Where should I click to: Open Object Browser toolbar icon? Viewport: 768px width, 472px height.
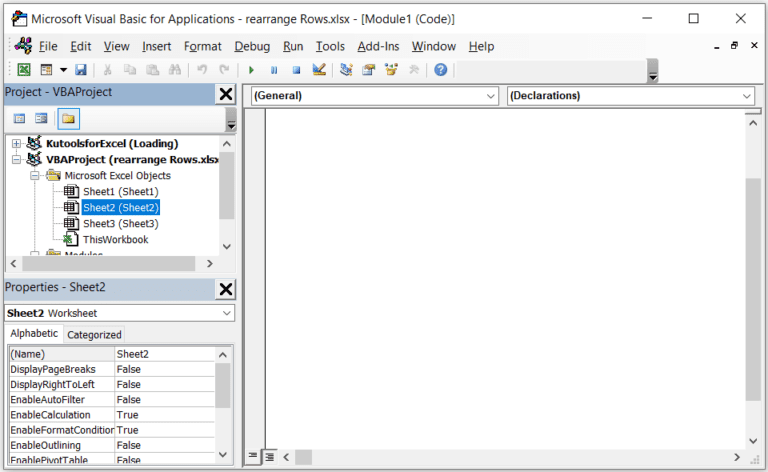point(391,70)
